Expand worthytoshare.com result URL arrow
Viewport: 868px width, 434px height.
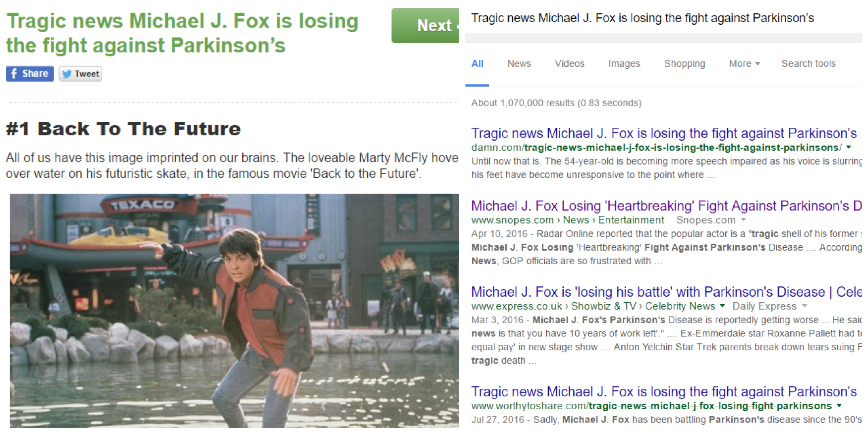point(839,406)
